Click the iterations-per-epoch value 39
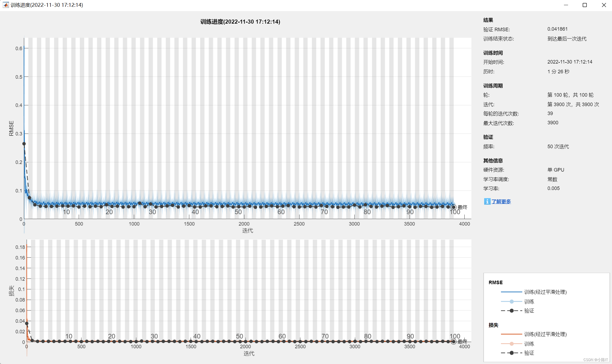 point(550,113)
